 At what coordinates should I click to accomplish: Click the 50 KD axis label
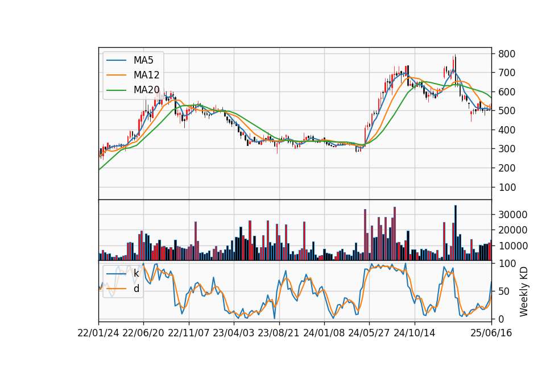click(504, 291)
